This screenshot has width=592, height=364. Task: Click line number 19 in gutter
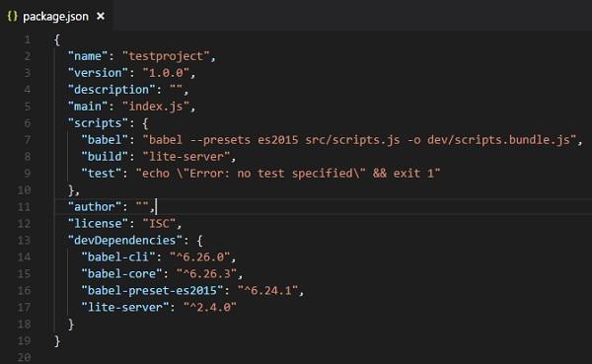[24, 340]
